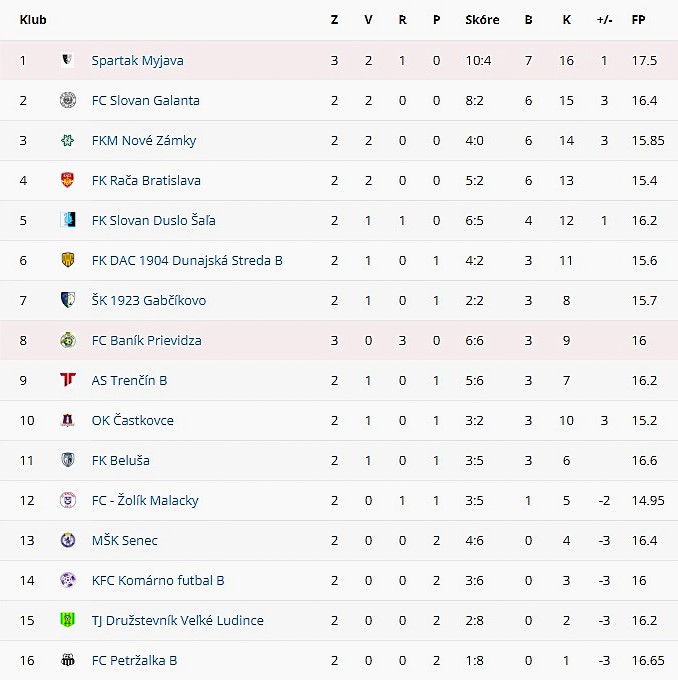Click the Skóre column header
Viewport: 678px width, 680px height.
pos(482,20)
